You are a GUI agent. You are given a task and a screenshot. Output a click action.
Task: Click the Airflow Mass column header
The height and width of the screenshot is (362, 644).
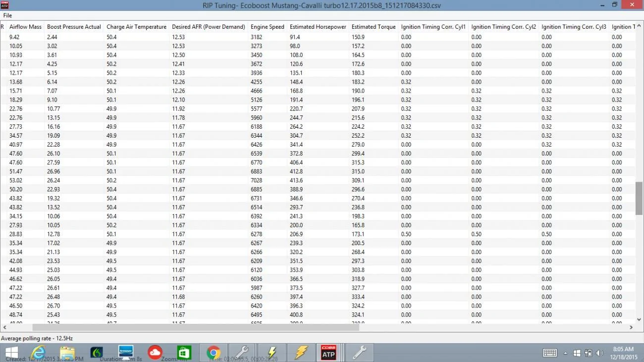pyautogui.click(x=25, y=27)
